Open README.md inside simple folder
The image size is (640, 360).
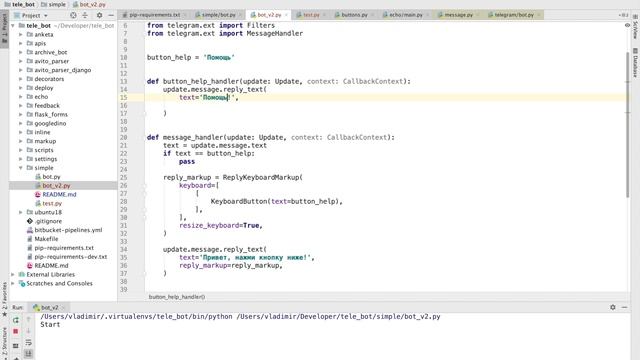point(59,195)
